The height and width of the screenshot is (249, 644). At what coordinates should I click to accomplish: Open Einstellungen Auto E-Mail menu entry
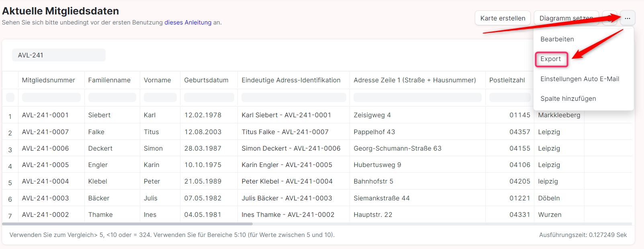pos(579,79)
